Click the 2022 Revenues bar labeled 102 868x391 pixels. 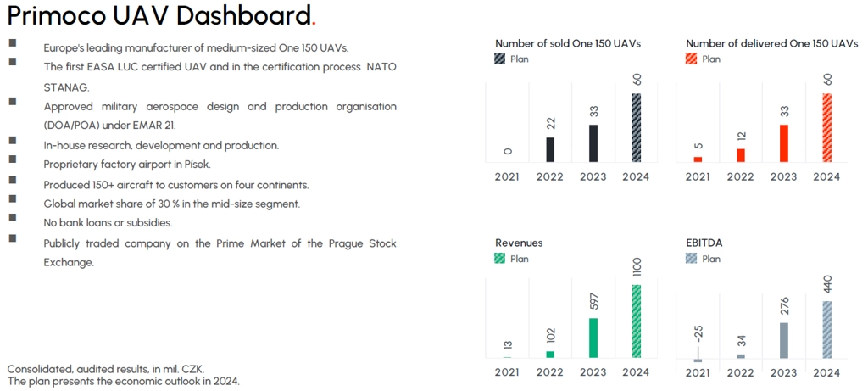point(550,355)
